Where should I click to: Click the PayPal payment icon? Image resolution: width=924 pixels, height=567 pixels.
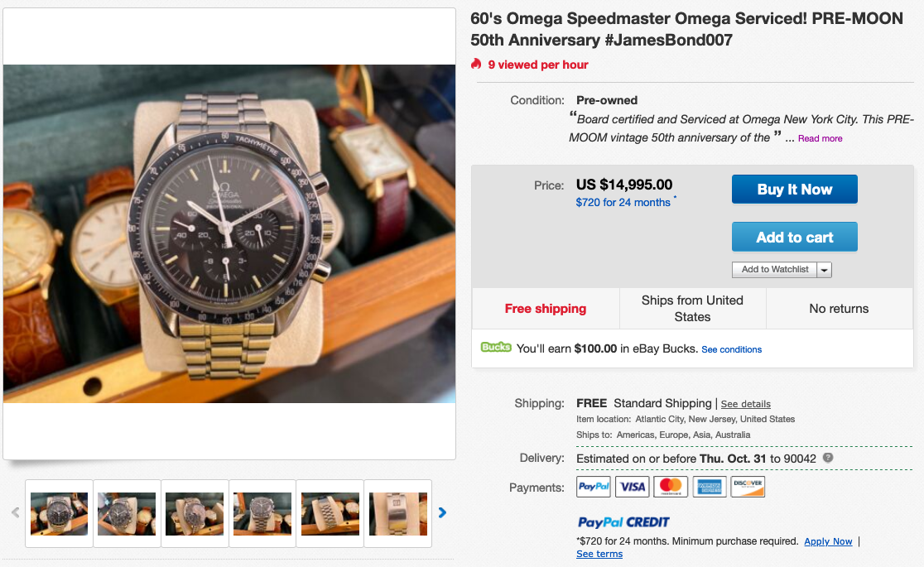tap(594, 487)
